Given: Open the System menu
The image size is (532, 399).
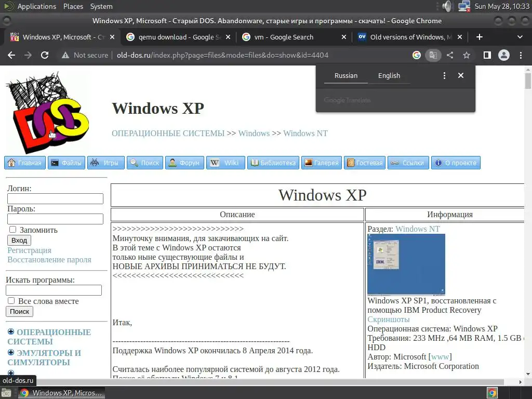Looking at the screenshot, I should click(x=101, y=6).
